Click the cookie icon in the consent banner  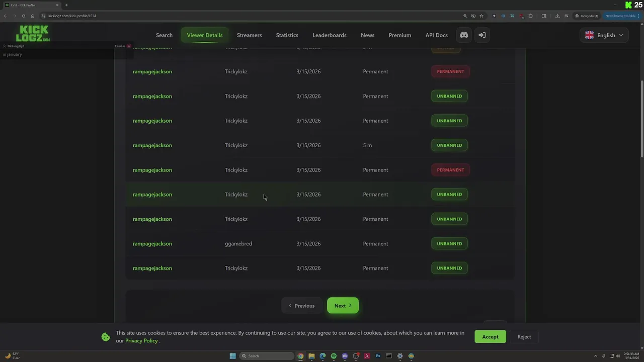(x=106, y=337)
